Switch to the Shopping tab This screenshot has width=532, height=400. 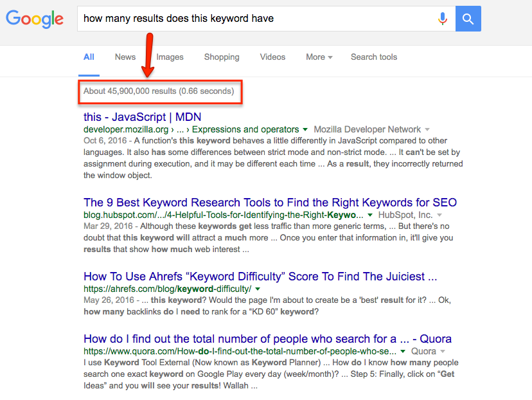222,57
